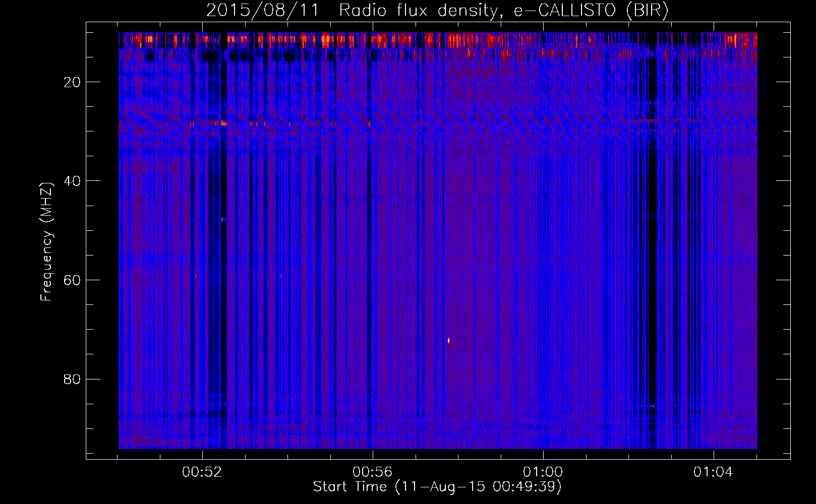Select the 40 MHz frequency tick label

73,180
